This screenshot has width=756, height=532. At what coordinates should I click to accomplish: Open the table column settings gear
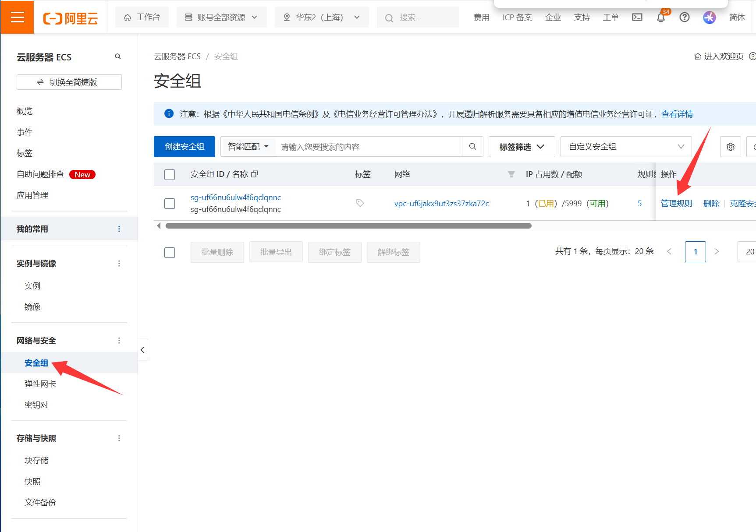730,147
